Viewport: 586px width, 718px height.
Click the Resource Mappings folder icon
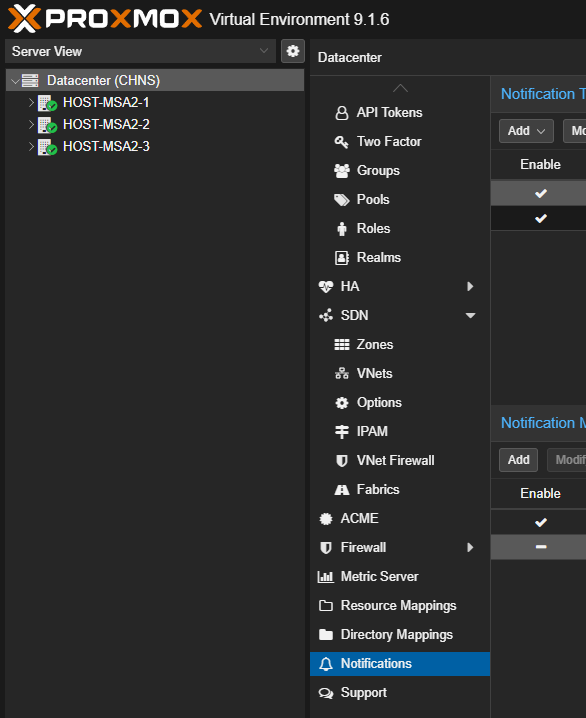point(326,606)
